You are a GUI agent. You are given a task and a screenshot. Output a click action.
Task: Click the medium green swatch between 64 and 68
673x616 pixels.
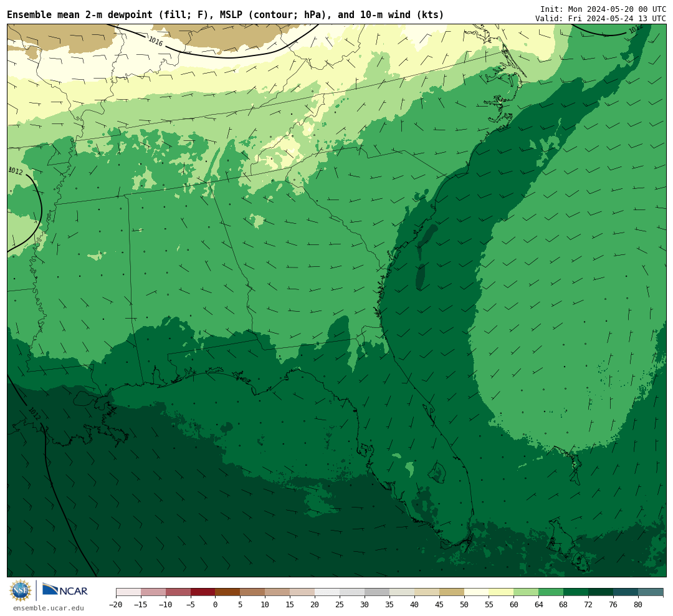[x=551, y=592]
